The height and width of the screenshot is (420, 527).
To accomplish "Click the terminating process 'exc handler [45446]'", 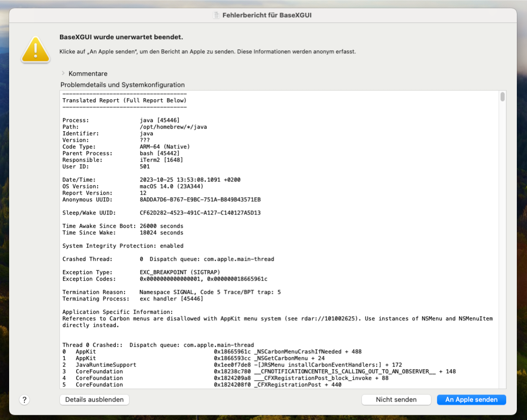I will 171,298.
